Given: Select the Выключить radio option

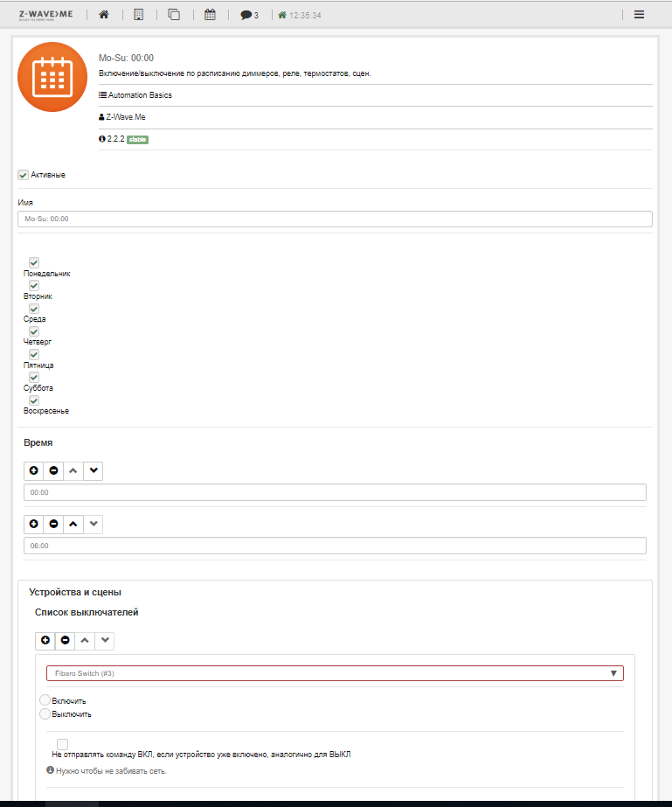Looking at the screenshot, I should point(46,713).
